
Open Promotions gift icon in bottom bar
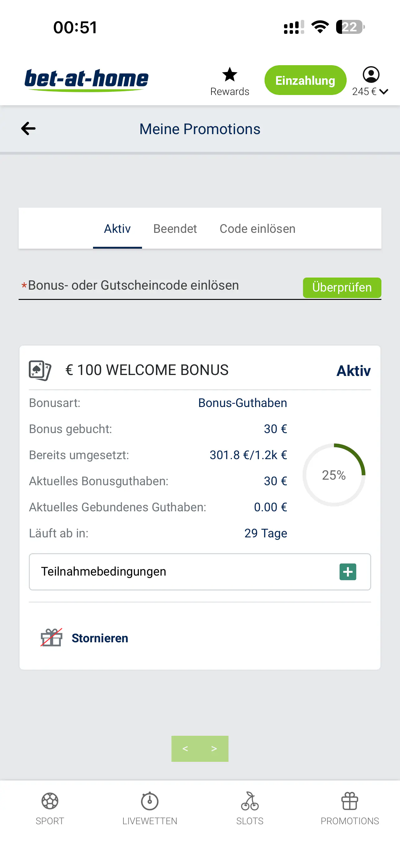[349, 801]
